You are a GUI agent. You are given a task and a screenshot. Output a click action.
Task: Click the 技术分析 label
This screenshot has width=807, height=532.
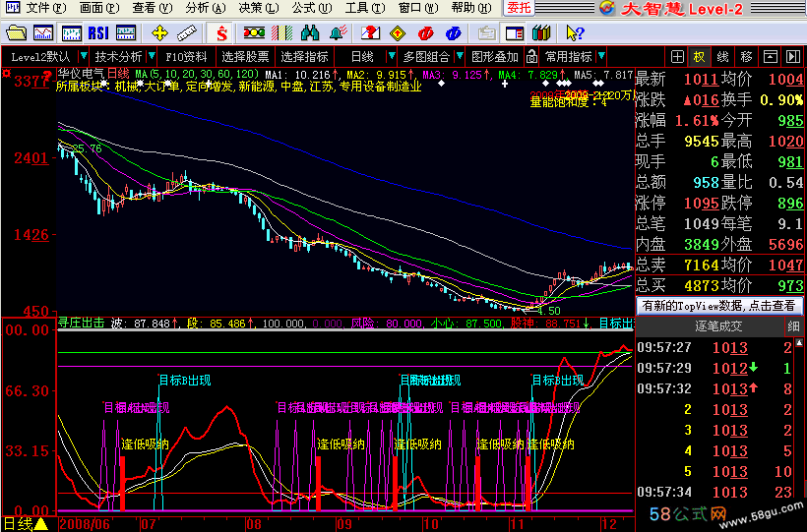click(x=118, y=57)
